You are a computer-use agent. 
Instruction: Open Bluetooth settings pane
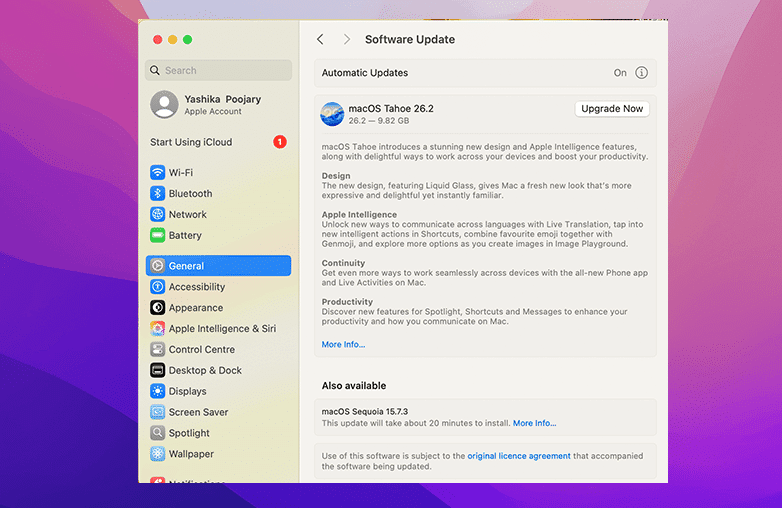[x=218, y=193]
